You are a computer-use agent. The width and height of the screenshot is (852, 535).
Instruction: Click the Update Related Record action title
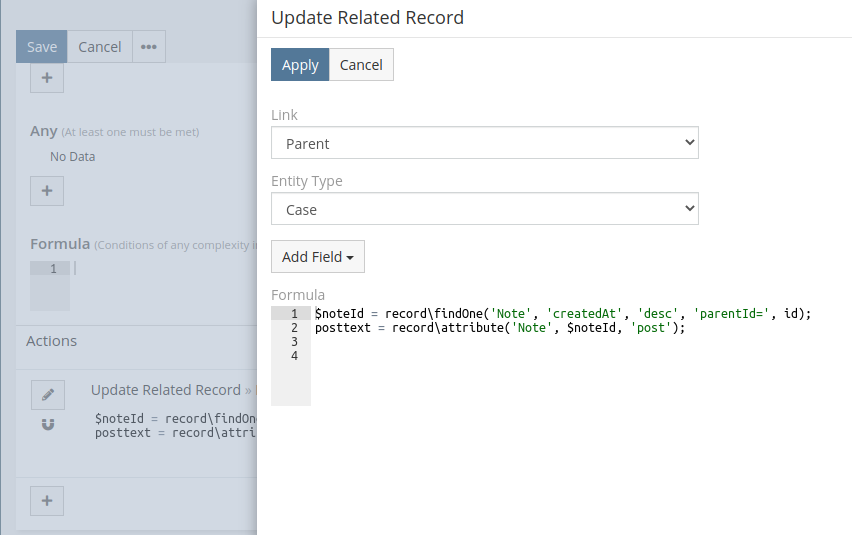pyautogui.click(x=165, y=390)
